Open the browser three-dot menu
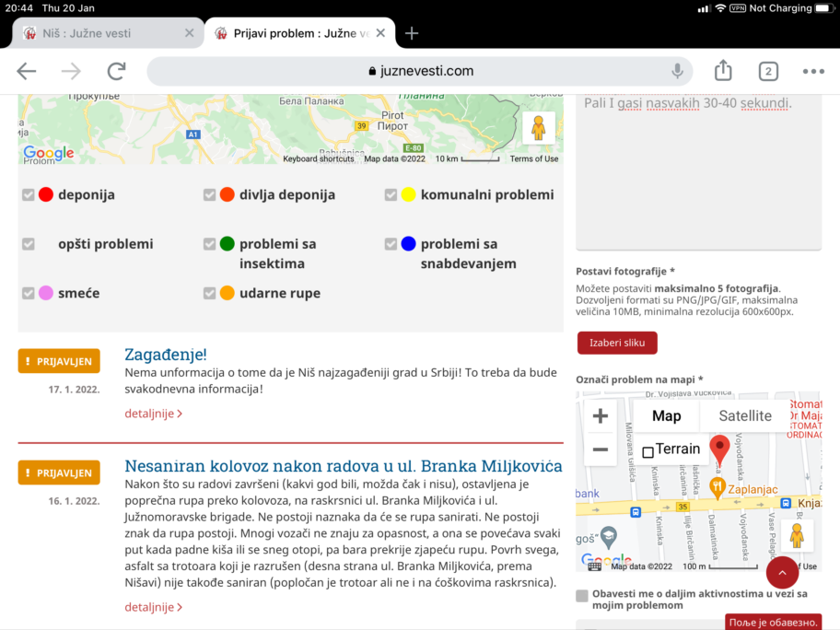This screenshot has height=630, width=840. [812, 71]
